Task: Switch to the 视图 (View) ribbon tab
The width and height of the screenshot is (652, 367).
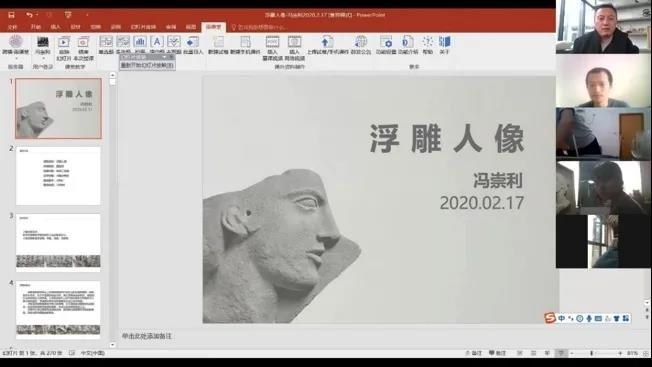Action: coord(191,27)
